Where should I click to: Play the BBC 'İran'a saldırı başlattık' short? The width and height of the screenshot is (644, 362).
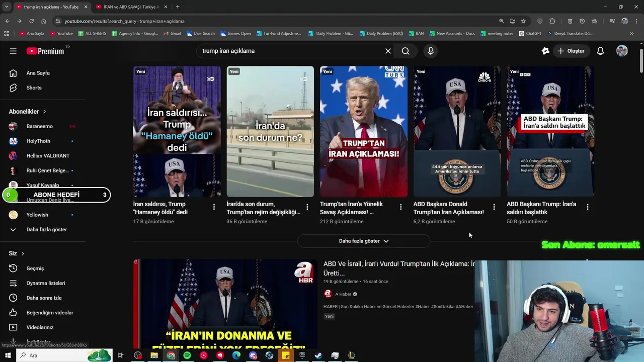[550, 131]
